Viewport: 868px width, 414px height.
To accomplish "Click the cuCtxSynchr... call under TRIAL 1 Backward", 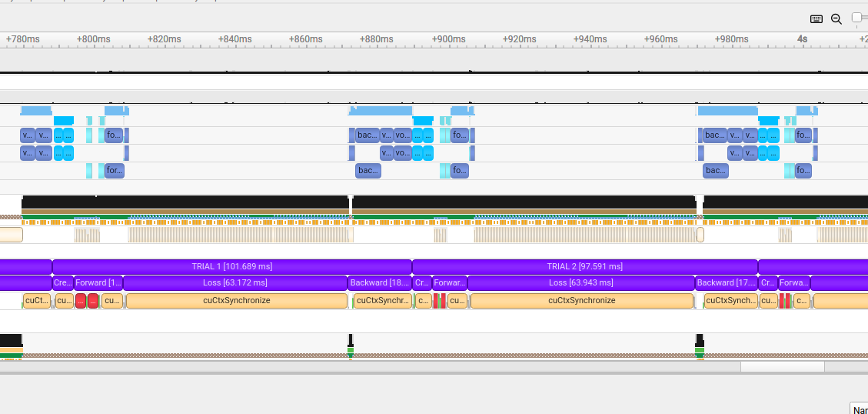I will pyautogui.click(x=383, y=301).
